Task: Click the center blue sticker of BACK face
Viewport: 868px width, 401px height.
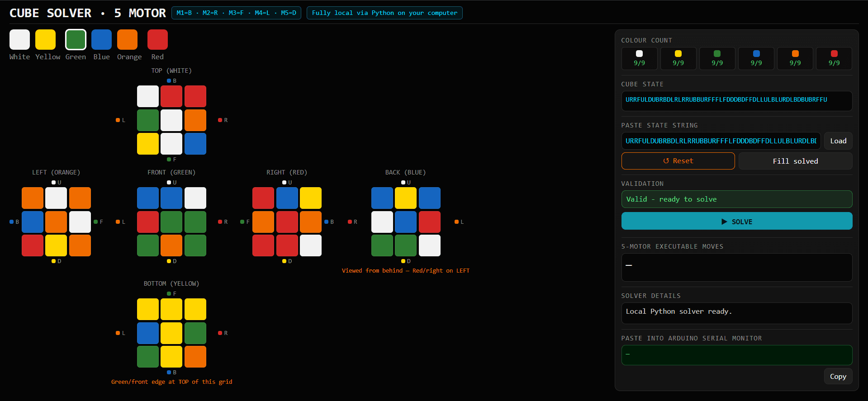Action: 406,222
